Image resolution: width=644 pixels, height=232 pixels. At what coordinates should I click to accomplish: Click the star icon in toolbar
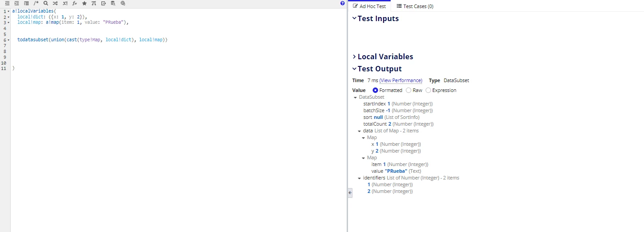point(84,3)
